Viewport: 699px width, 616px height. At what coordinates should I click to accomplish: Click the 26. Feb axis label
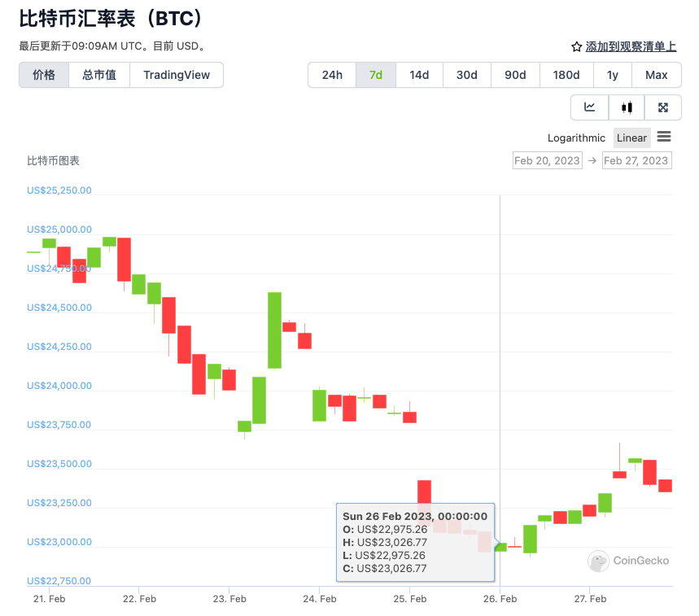(500, 599)
